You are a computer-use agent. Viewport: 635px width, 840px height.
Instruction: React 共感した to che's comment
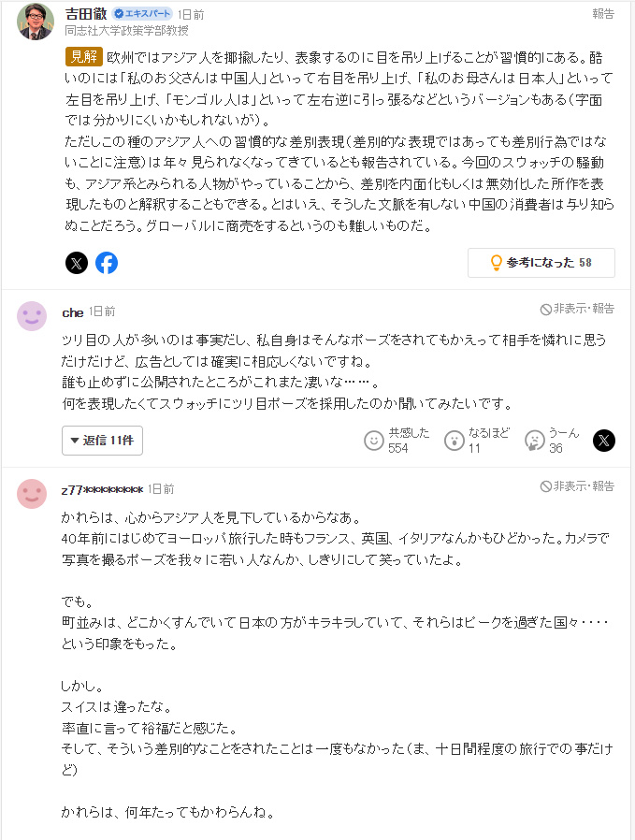click(374, 440)
